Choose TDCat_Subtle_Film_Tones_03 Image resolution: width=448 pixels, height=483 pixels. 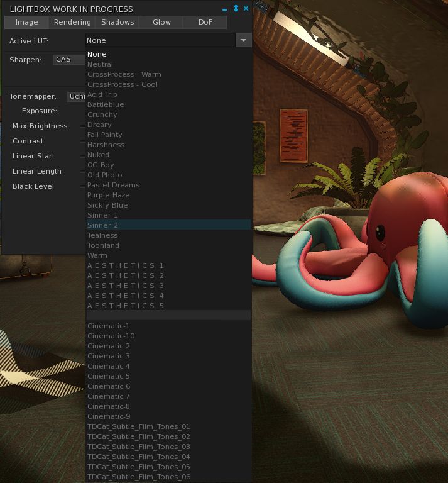168,447
